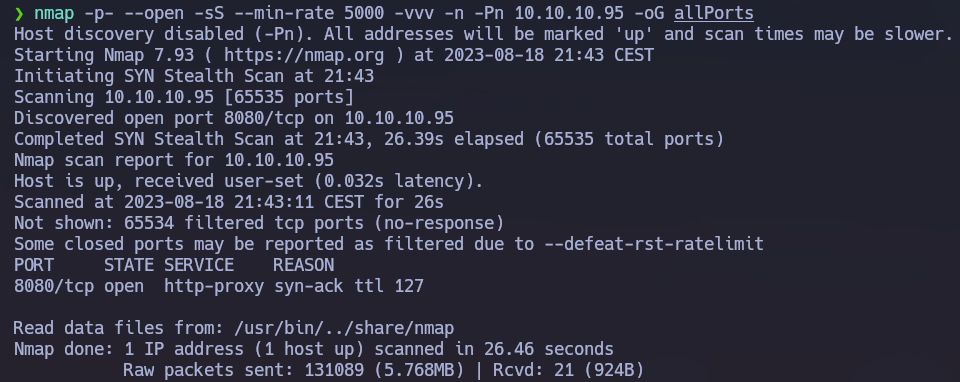
Task: Click the REASON column header
Action: pos(303,265)
